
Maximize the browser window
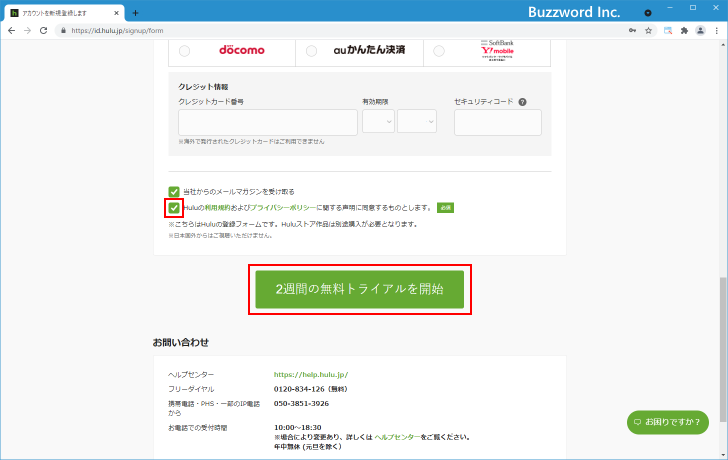pyautogui.click(x=693, y=8)
